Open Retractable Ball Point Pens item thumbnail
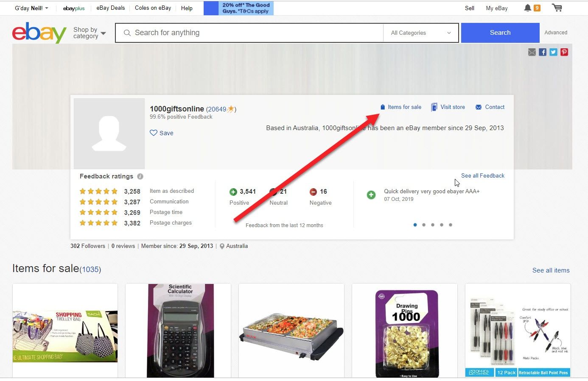 (518, 331)
